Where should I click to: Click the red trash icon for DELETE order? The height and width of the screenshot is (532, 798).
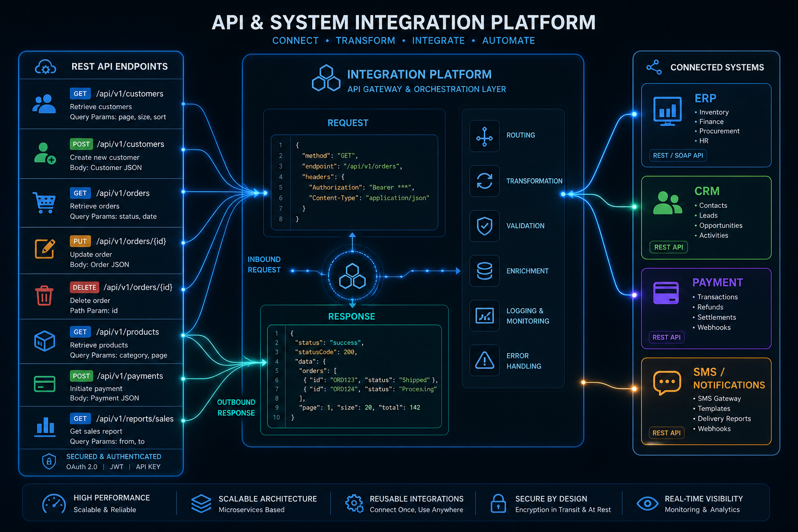pos(44,295)
